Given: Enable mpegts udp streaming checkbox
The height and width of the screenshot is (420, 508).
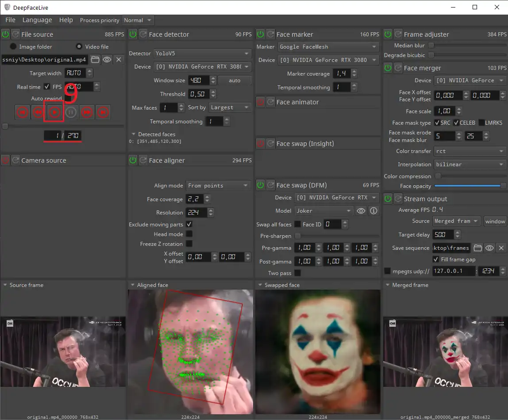Looking at the screenshot, I should pyautogui.click(x=387, y=271).
